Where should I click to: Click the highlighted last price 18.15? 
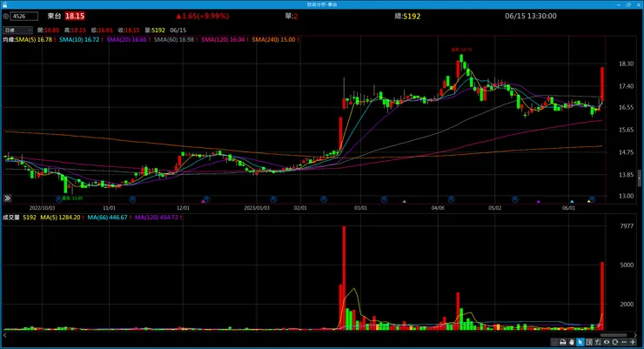75,16
